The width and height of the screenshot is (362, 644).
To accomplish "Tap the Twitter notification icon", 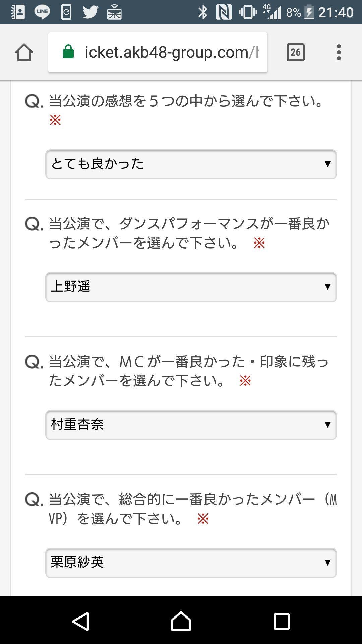I will tap(90, 12).
